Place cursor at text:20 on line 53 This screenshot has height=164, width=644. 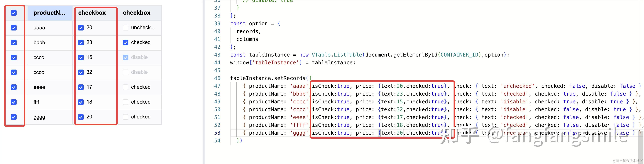coord(392,133)
